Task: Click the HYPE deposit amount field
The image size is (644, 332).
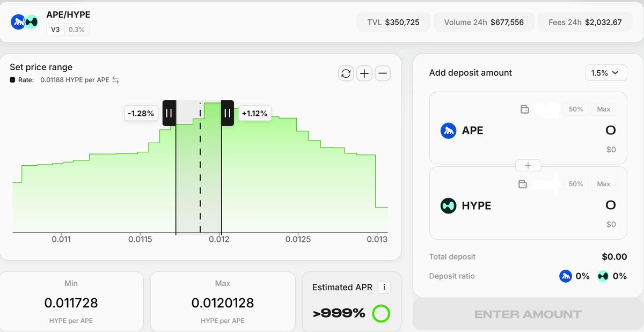Action: (611, 205)
